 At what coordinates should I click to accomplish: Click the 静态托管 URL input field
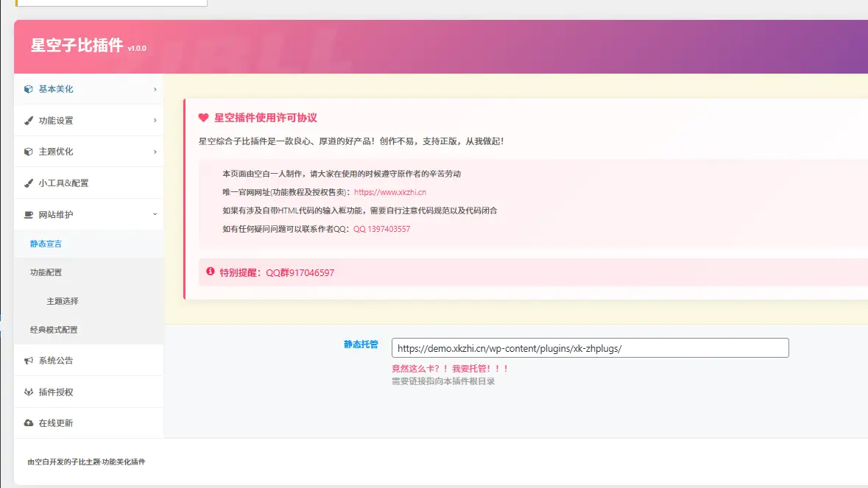590,348
